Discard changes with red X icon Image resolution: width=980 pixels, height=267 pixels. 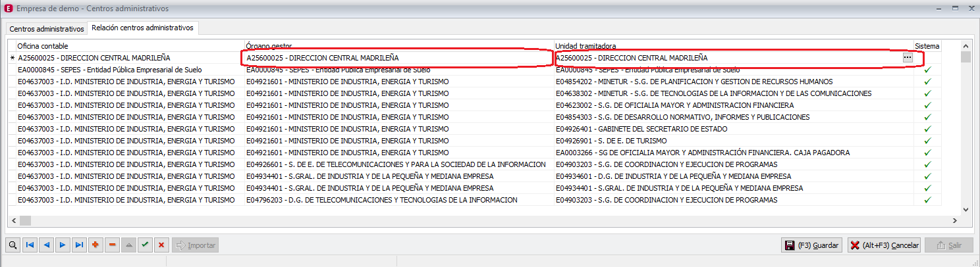(x=161, y=245)
